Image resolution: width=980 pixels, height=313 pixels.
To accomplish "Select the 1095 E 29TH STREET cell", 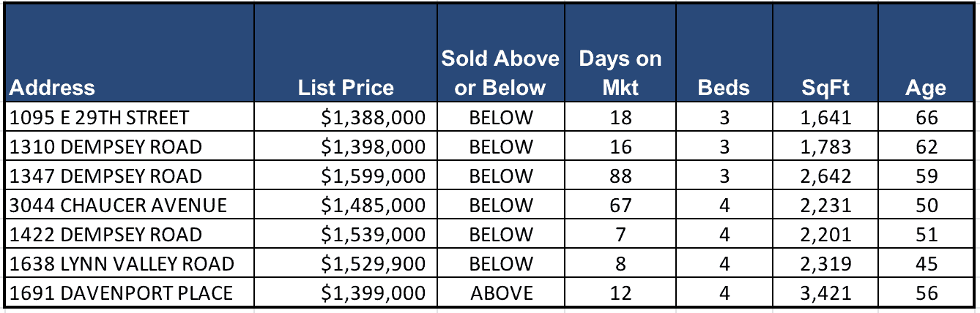I will point(100,118).
